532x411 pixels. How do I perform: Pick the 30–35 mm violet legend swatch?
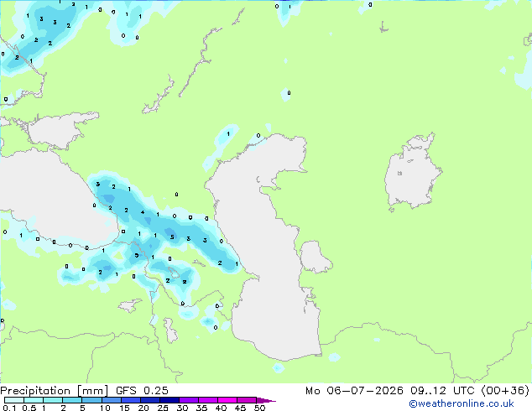(189, 400)
